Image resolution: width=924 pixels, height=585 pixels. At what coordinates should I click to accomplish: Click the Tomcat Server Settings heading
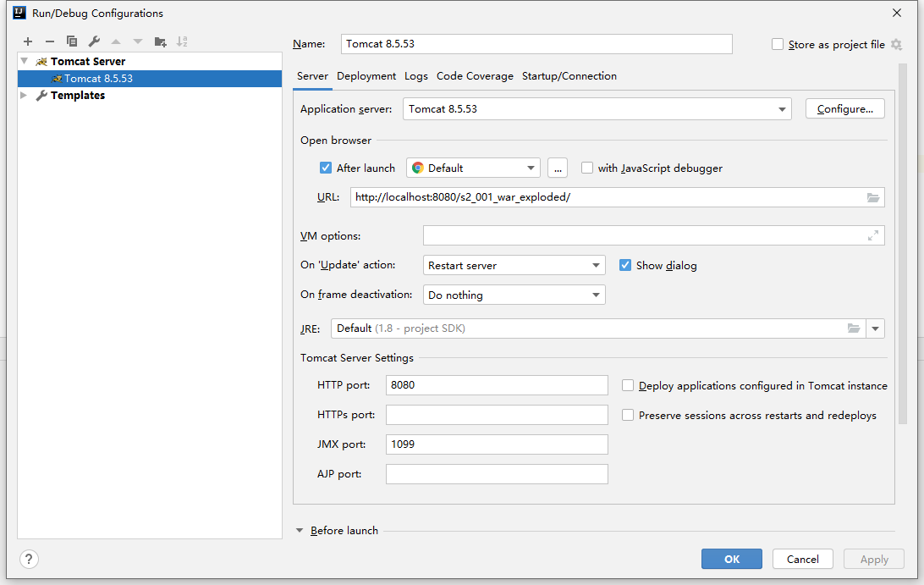pyautogui.click(x=357, y=358)
